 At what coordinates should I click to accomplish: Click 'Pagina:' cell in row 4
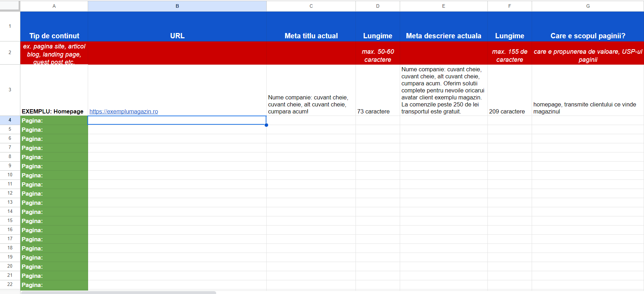click(54, 120)
